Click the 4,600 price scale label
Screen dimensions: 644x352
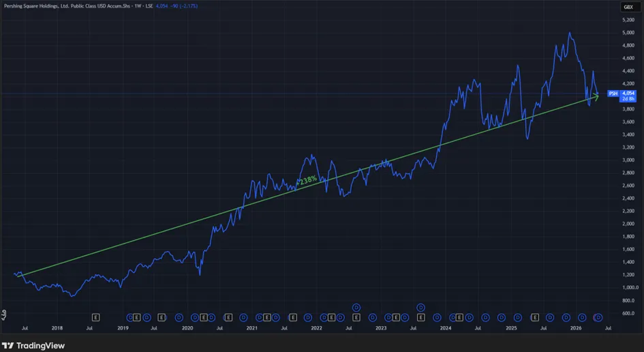click(x=628, y=58)
